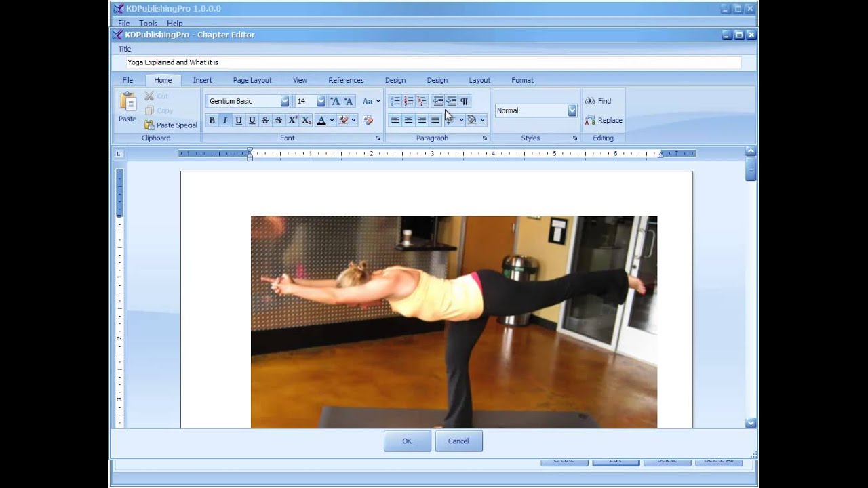This screenshot has width=868, height=488.
Task: Click the Decrease Indent icon
Action: click(x=438, y=101)
